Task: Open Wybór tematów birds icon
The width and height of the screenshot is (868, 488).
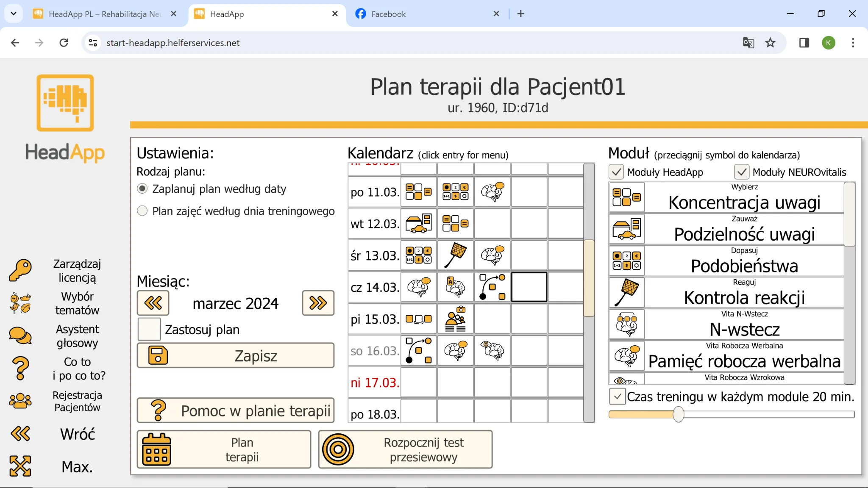Action: tap(20, 303)
